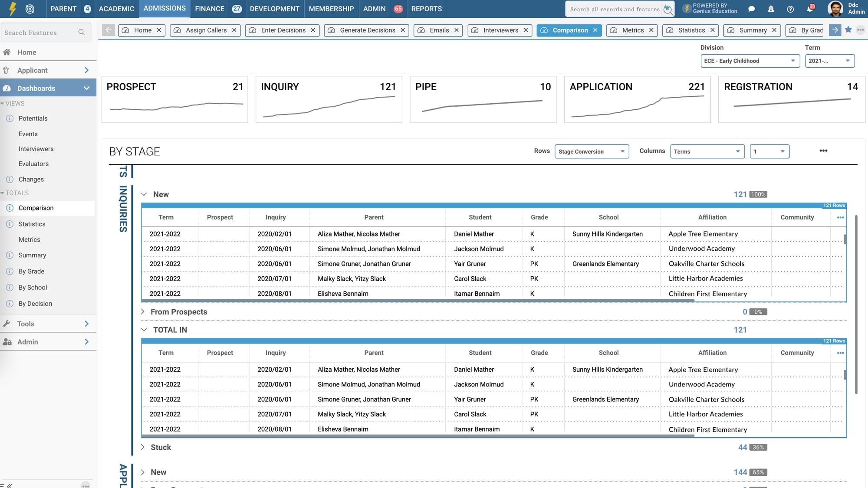Click the APPLICATION summary card
Image resolution: width=868 pixels, height=488 pixels.
pos(637,99)
